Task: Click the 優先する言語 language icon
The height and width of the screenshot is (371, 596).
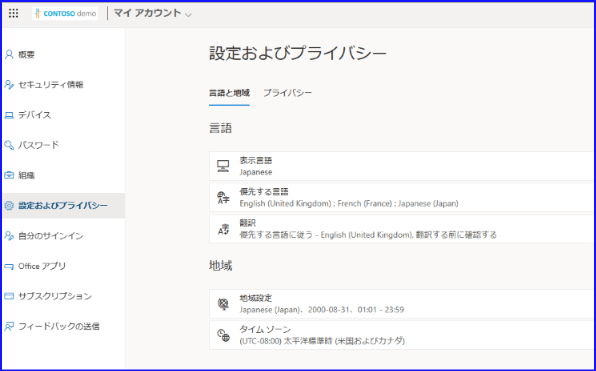Action: click(223, 198)
